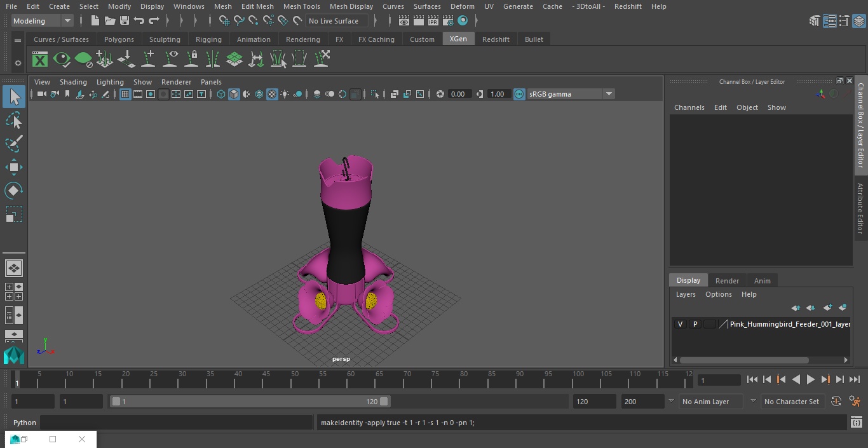Select the Lasso tool in toolbox
The width and height of the screenshot is (868, 448).
(14, 121)
